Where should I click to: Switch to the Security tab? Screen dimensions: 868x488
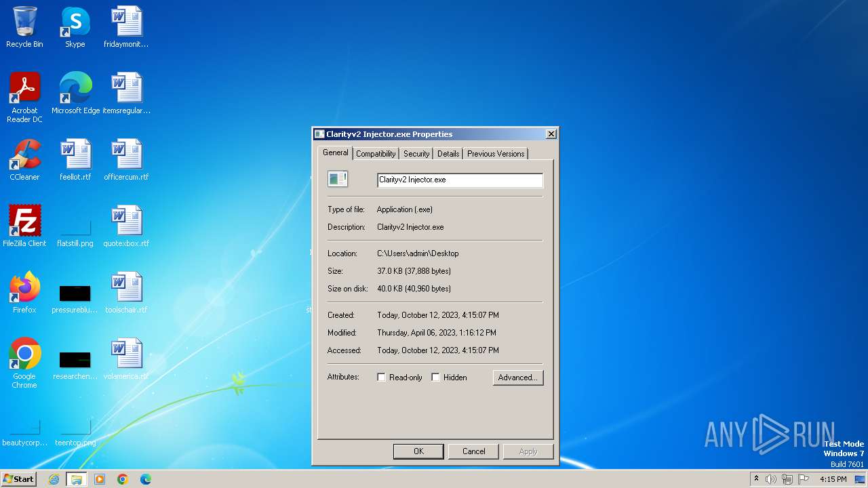pos(416,154)
